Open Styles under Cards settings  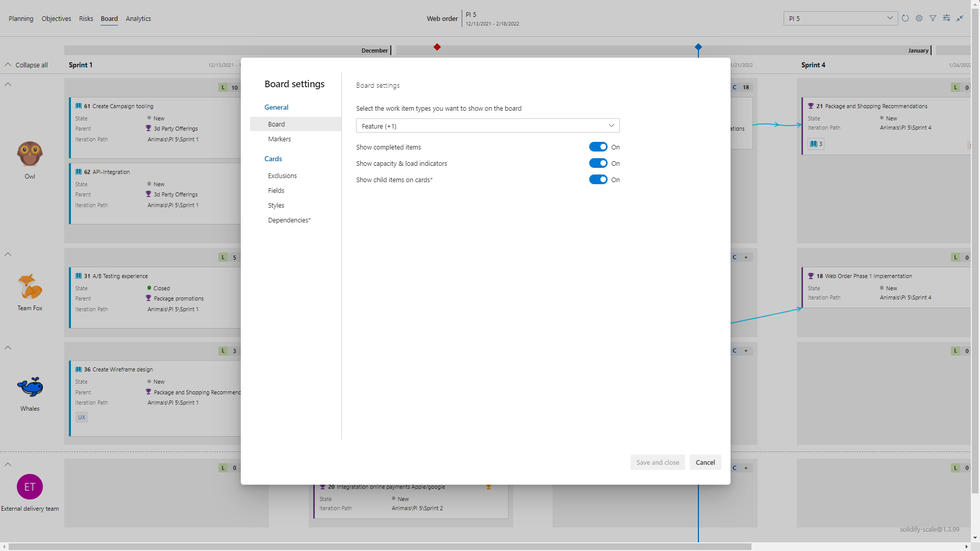276,205
